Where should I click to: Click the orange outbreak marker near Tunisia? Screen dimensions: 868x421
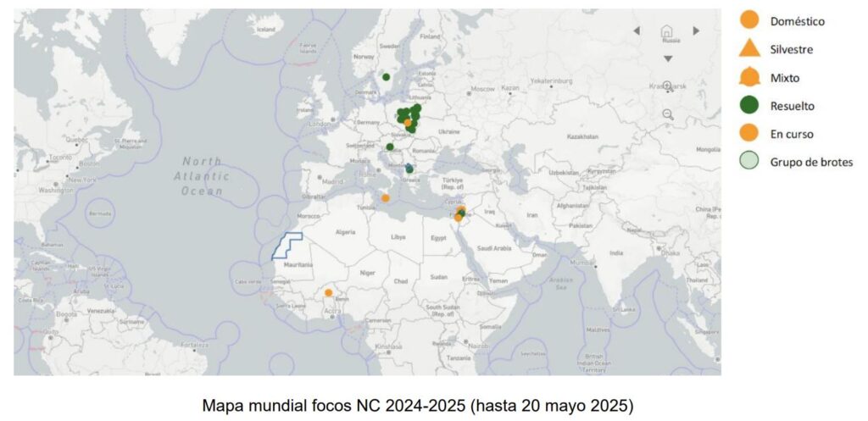pyautogui.click(x=385, y=198)
